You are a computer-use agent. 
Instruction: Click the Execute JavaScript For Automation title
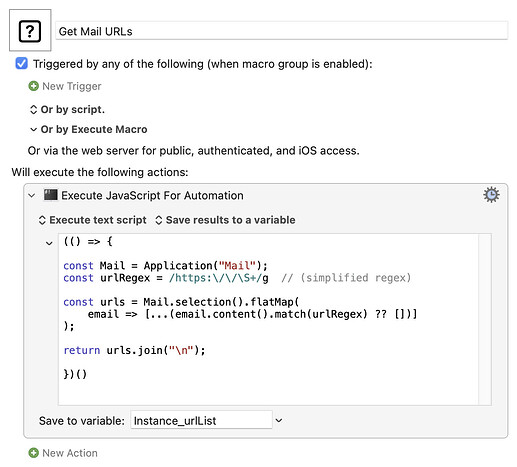152,195
